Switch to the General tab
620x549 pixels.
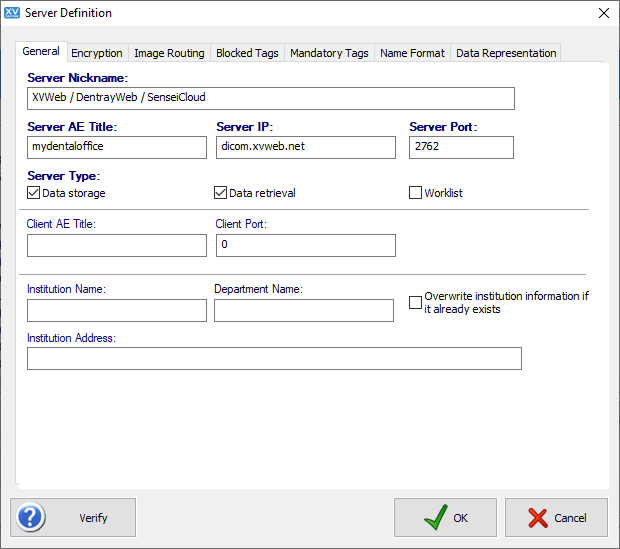point(41,51)
